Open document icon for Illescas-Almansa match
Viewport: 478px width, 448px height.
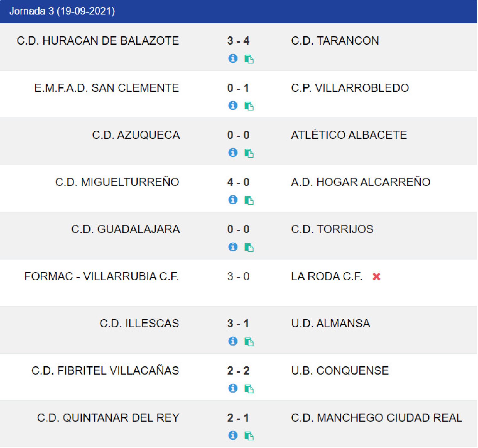point(249,341)
